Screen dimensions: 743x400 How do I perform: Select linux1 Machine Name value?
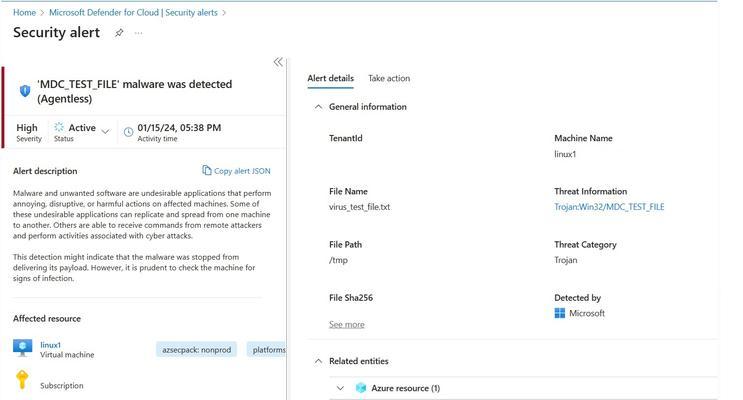(x=565, y=154)
